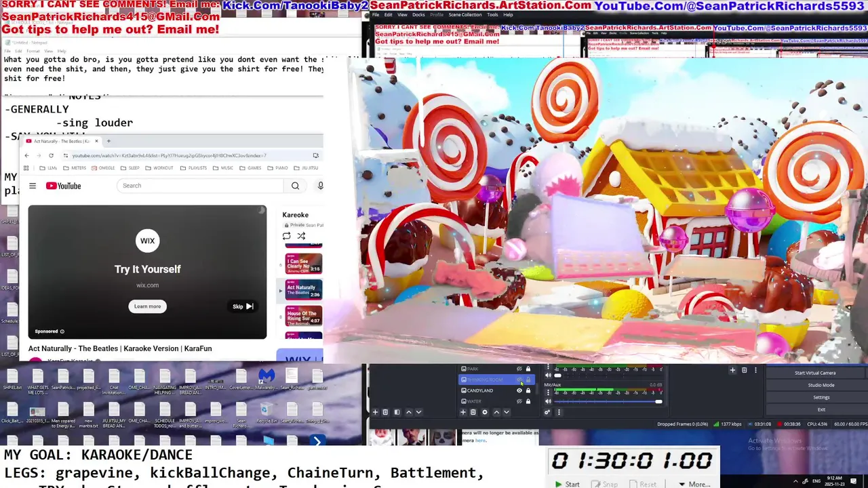Mute the Mic/Aux speaker icon
This screenshot has width=868, height=488.
(549, 401)
